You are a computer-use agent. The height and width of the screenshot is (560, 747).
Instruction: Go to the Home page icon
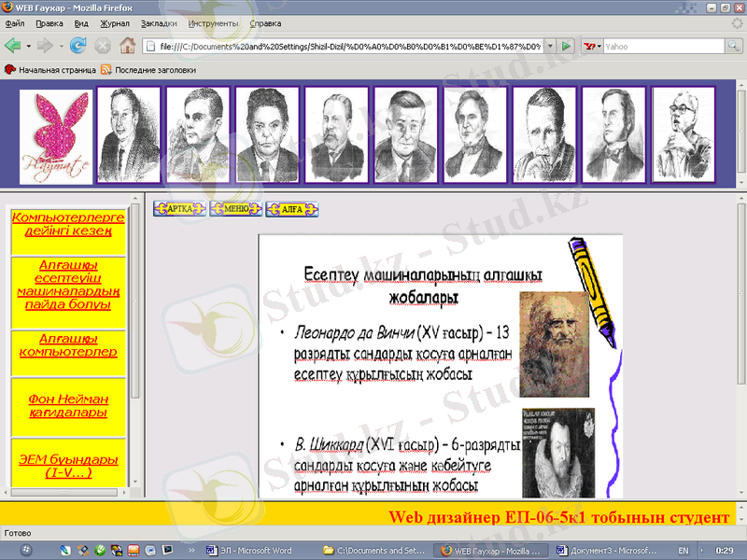point(128,45)
